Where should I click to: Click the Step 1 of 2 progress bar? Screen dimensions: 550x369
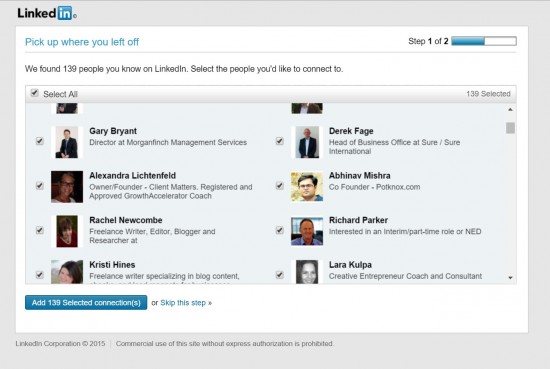484,41
